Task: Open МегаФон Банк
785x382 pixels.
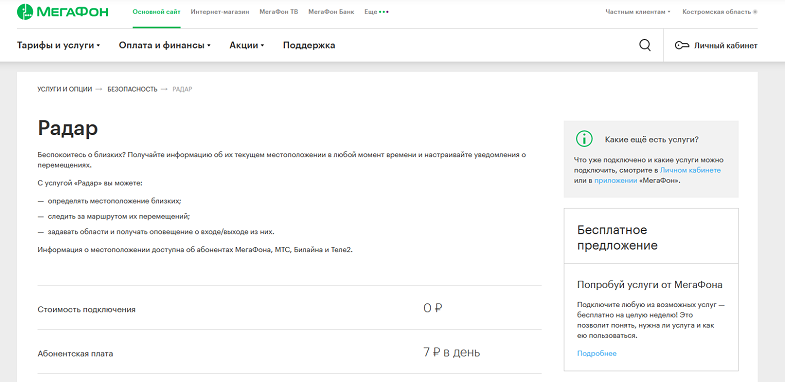Action: click(331, 12)
